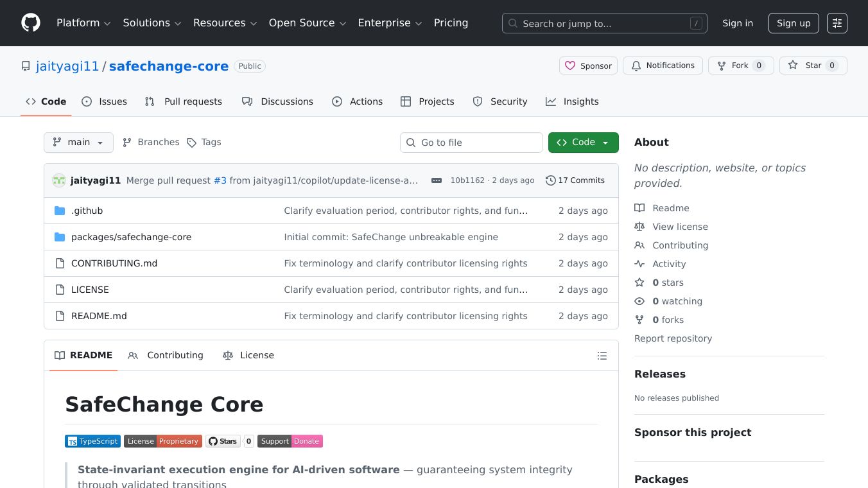This screenshot has width=868, height=488.
Task: Open the main branch selector dropdown
Action: point(78,142)
